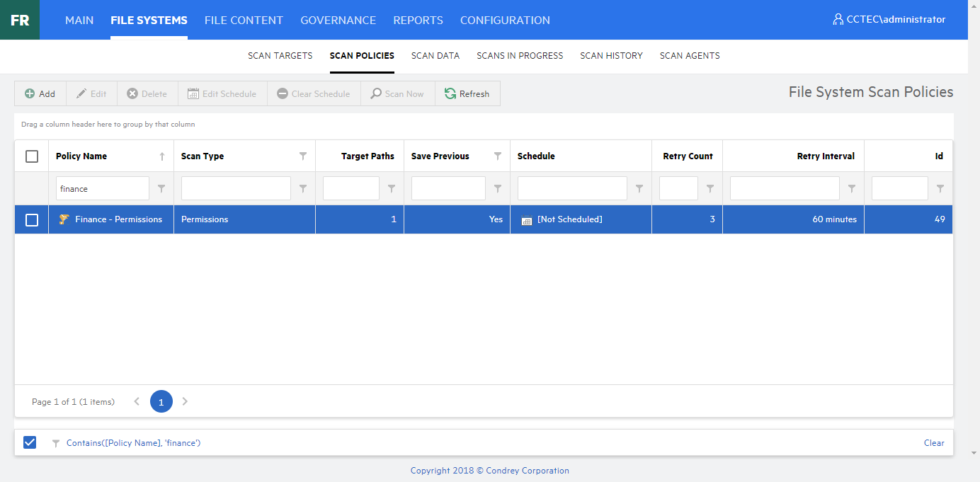Open filter menu for Retry Count filter row

coord(710,188)
